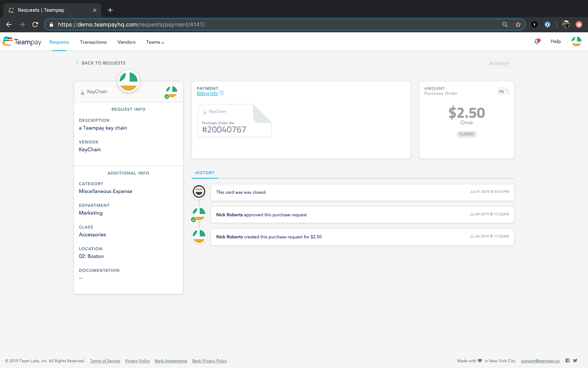Click the Billing Info help question icon
Image resolution: width=588 pixels, height=368 pixels.
(x=222, y=93)
